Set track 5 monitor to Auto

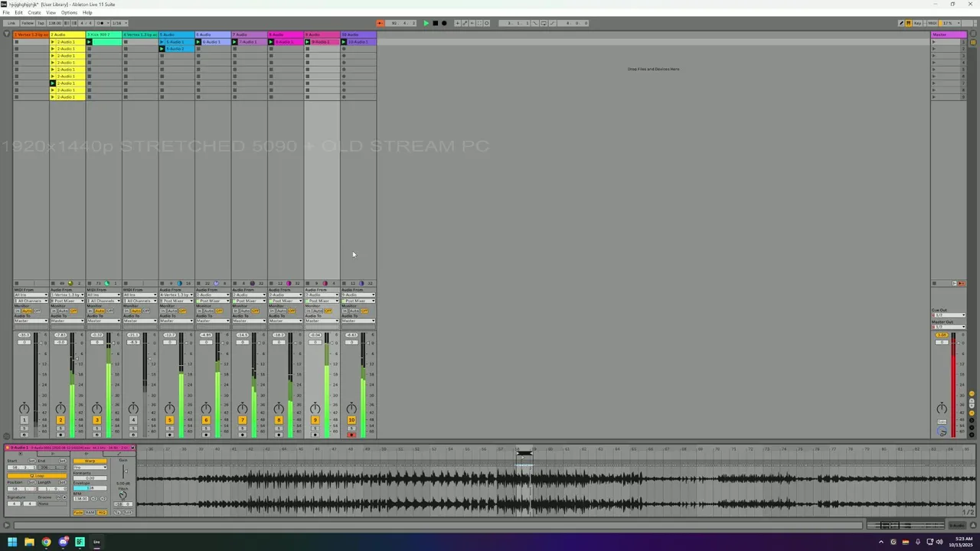[172, 311]
